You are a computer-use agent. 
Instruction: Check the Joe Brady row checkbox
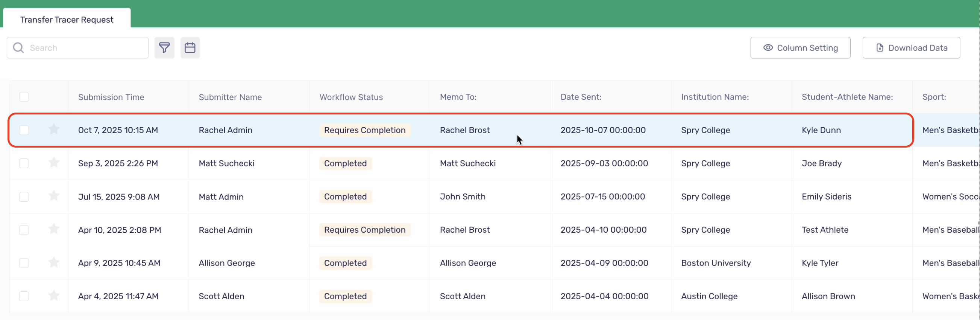tap(24, 163)
